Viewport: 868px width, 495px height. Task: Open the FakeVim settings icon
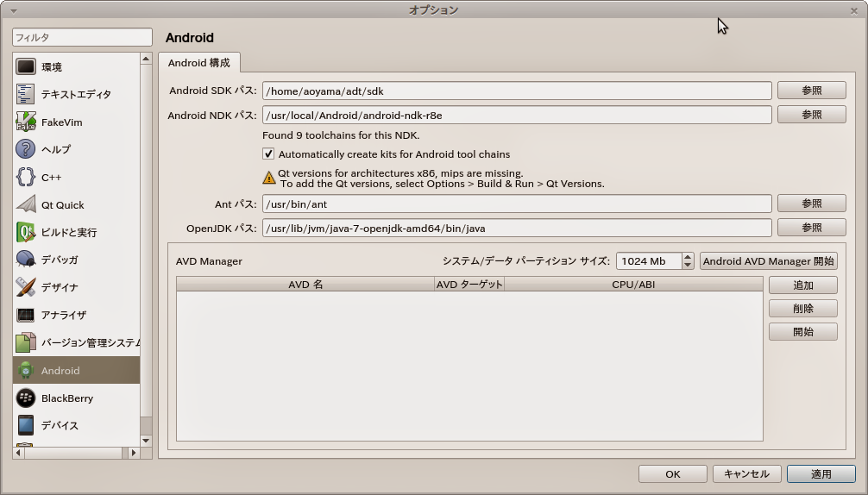coord(26,122)
